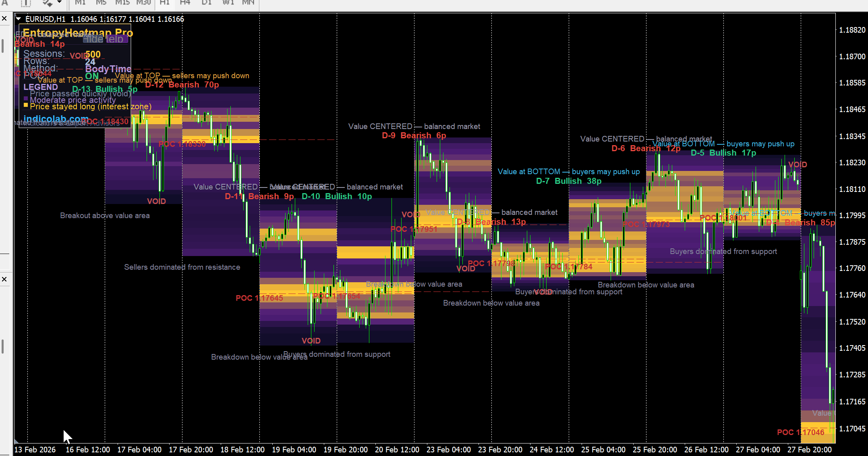Open the shapes tool dropdown arrow

pyautogui.click(x=59, y=2)
